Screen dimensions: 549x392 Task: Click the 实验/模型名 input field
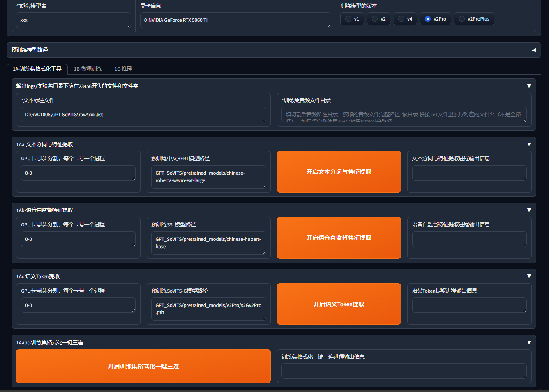click(73, 20)
